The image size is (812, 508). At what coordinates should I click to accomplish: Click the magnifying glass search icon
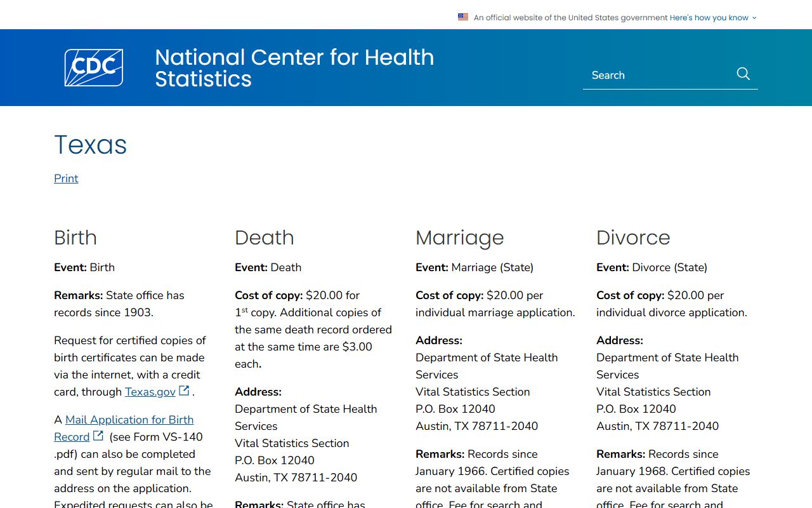pos(743,74)
